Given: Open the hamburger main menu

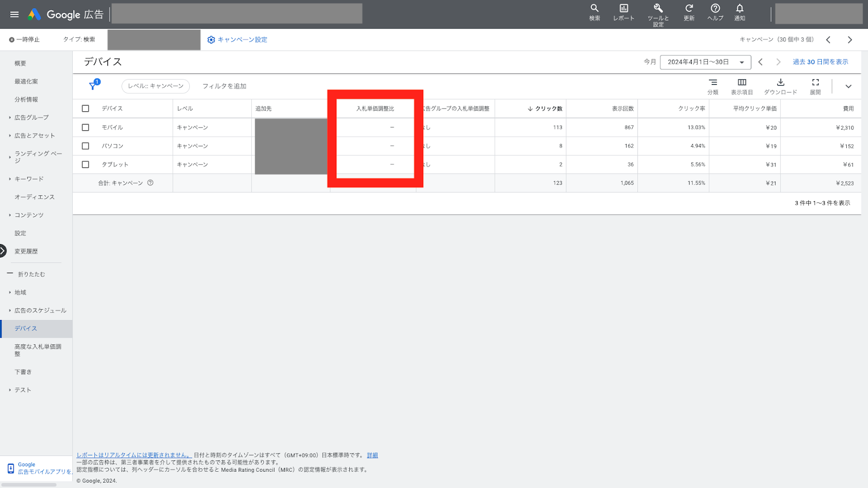Looking at the screenshot, I should 15,15.
